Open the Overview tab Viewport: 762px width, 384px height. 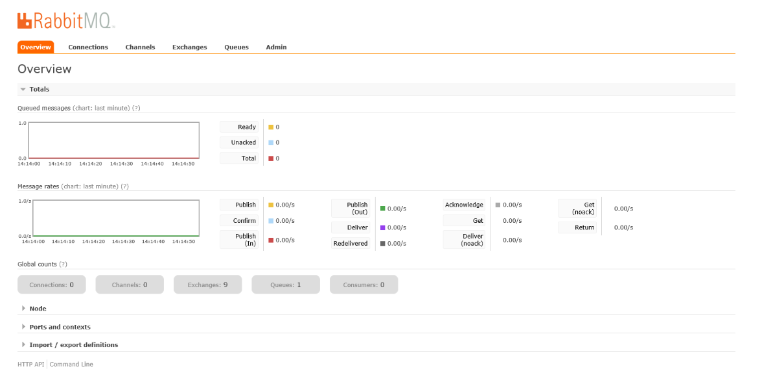pos(35,47)
